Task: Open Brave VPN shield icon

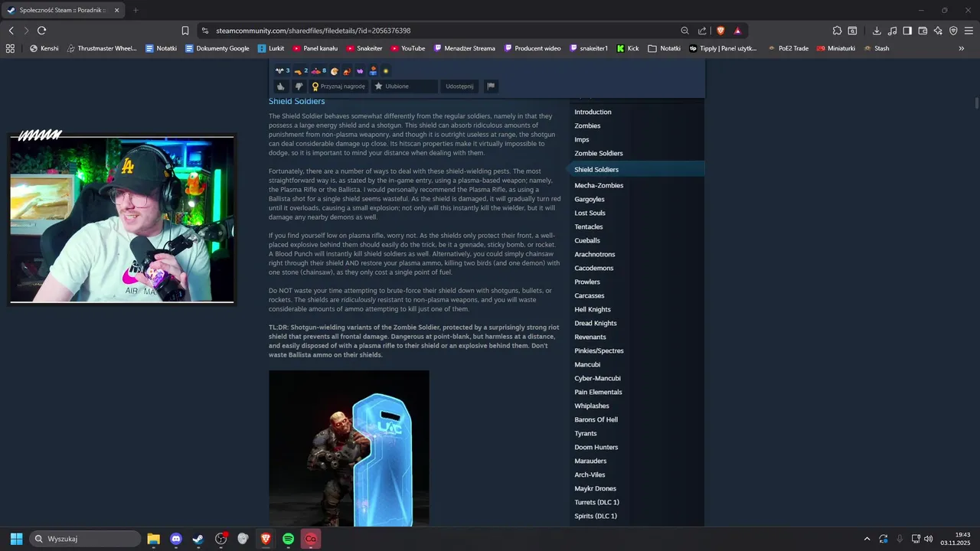Action: click(953, 31)
